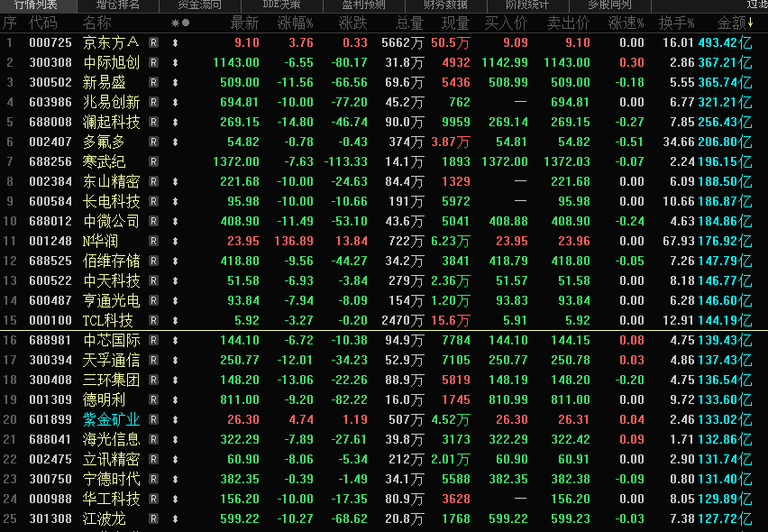Select stock name 兆易创新

click(111, 103)
